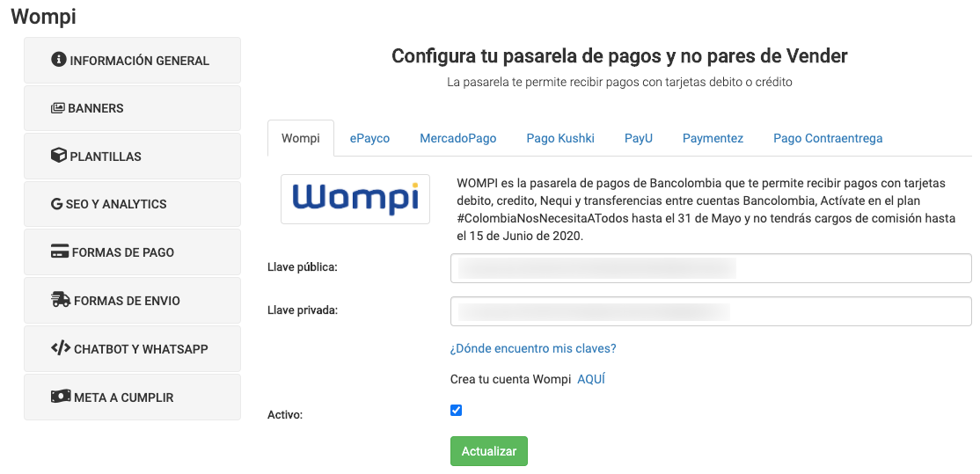Click the 'Activo:' label
Screen dimensions: 980x474
point(285,414)
